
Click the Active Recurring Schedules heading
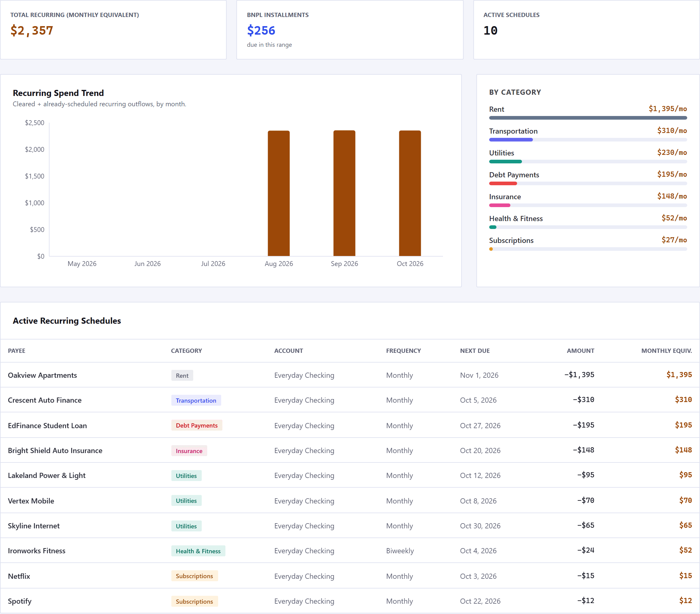click(x=67, y=321)
